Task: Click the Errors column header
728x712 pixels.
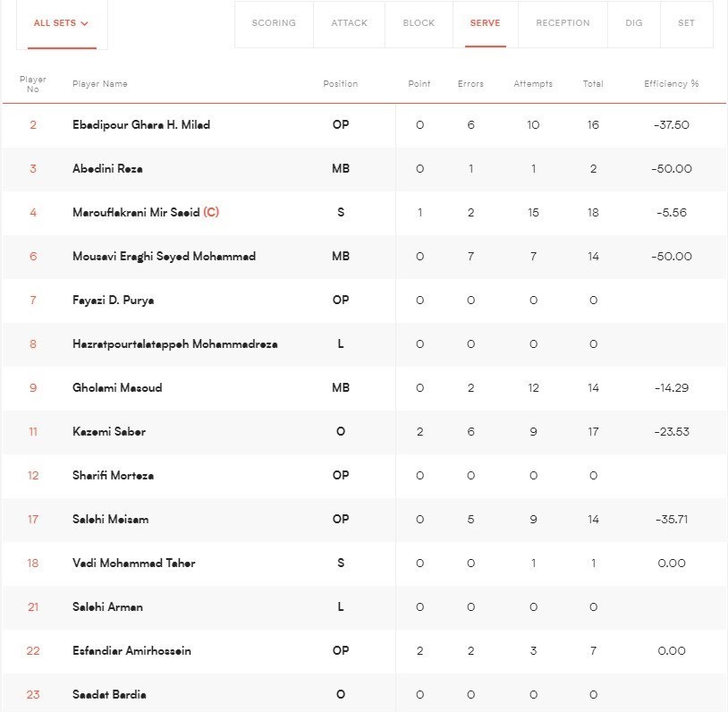Action: [470, 84]
